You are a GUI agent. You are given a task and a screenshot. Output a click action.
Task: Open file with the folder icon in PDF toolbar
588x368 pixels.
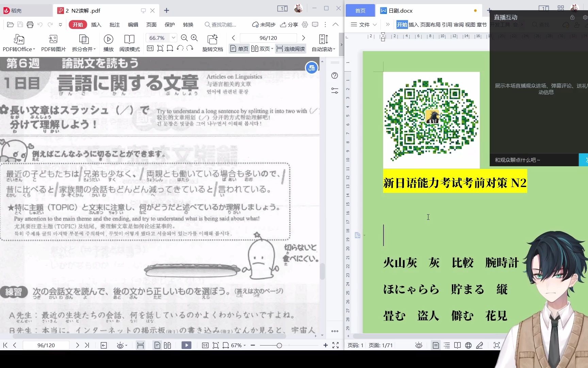pos(10,25)
